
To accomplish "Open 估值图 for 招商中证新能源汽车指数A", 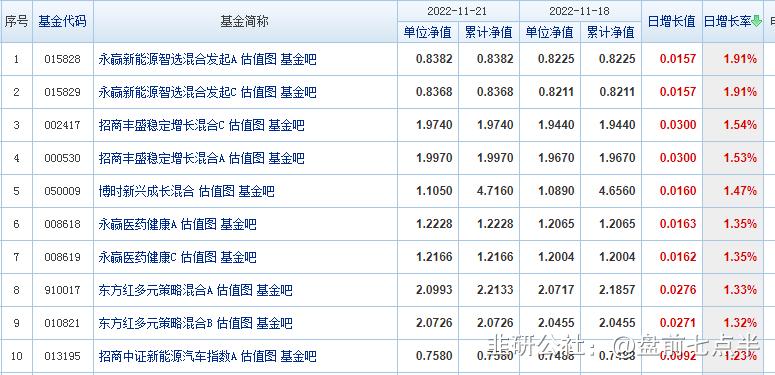I will pyautogui.click(x=258, y=356).
